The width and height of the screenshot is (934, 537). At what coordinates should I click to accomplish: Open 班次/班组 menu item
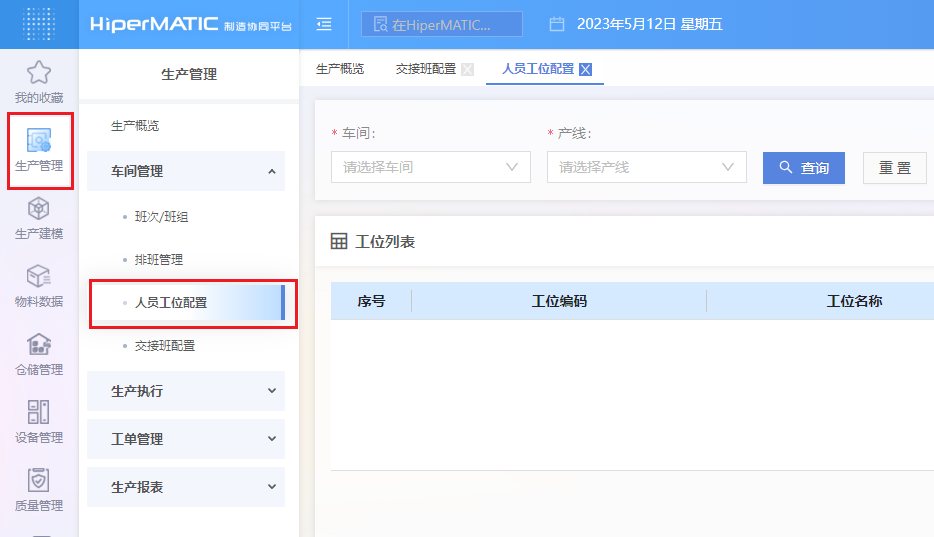tap(161, 217)
